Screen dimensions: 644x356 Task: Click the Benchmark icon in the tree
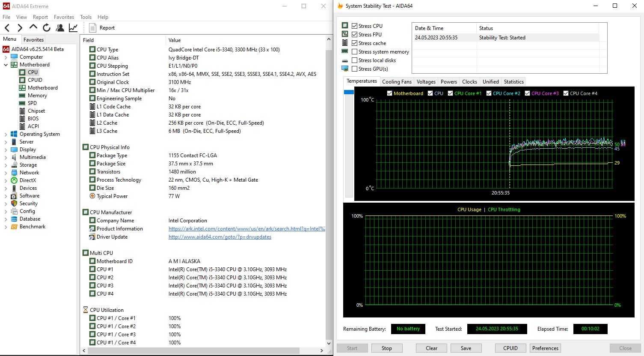click(14, 227)
